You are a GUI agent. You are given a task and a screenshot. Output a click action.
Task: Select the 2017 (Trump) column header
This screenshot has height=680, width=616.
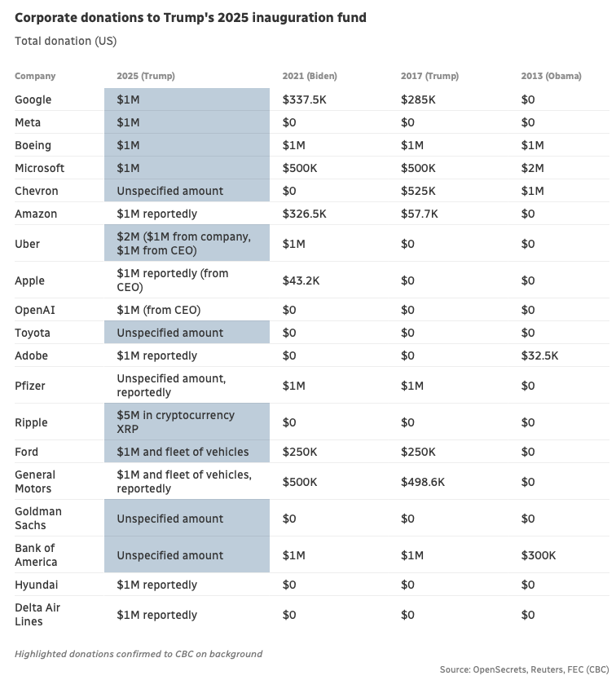pyautogui.click(x=429, y=76)
